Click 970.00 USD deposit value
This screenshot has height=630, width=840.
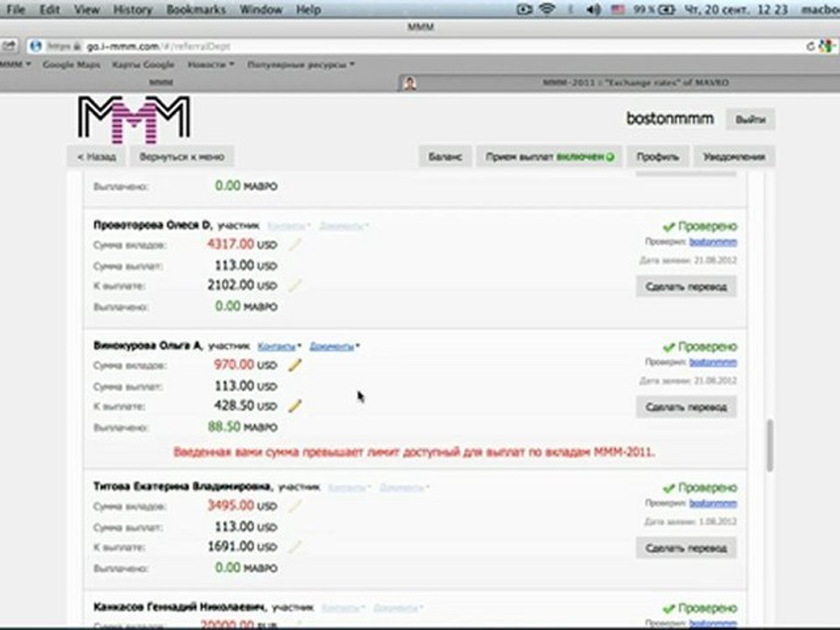[245, 365]
